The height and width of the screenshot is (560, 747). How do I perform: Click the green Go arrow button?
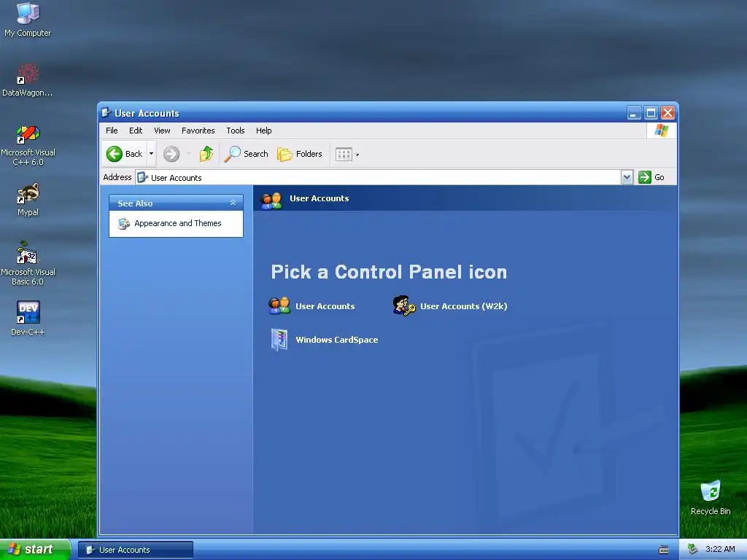pos(645,177)
